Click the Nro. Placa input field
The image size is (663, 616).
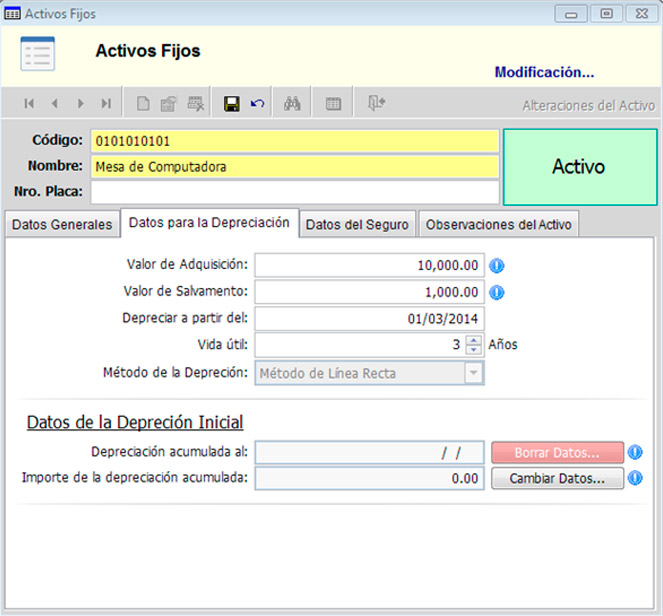tap(294, 192)
